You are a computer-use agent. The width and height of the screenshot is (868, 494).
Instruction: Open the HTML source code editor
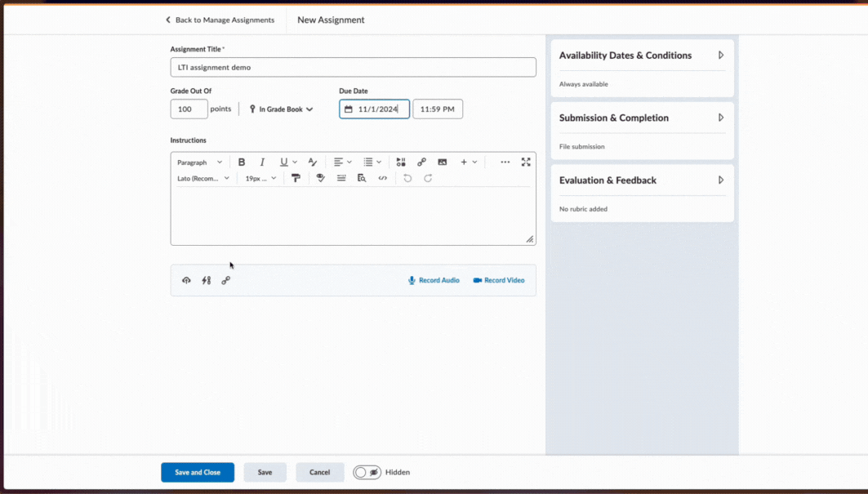pos(382,178)
